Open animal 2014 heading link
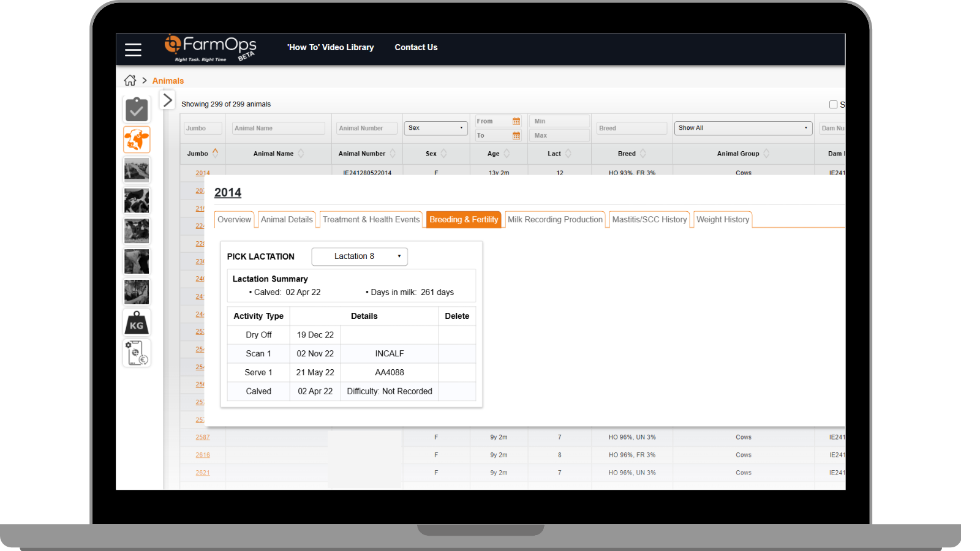 click(x=228, y=193)
